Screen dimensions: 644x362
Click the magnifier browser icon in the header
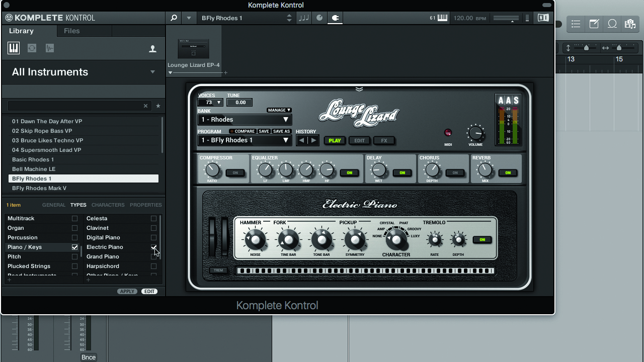(174, 18)
